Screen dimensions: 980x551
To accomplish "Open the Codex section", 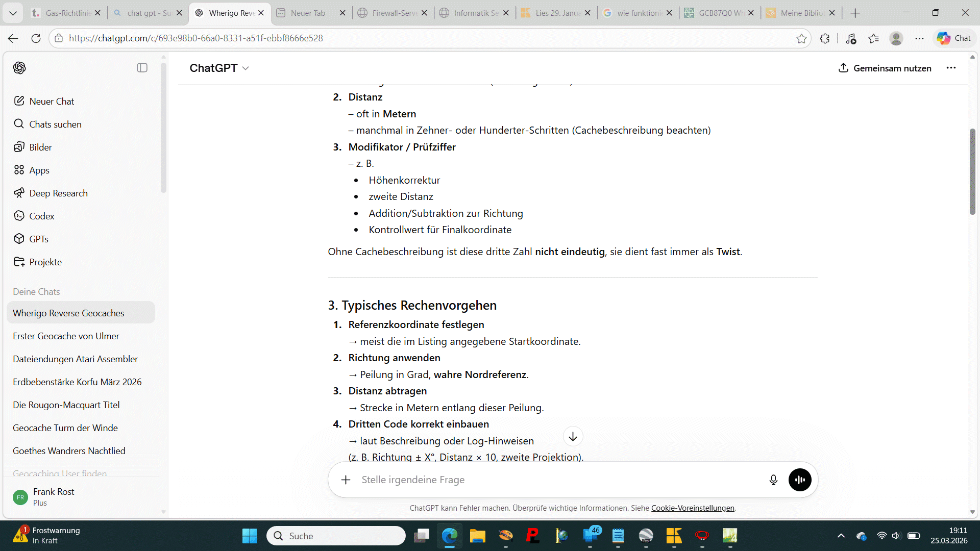I will point(41,216).
